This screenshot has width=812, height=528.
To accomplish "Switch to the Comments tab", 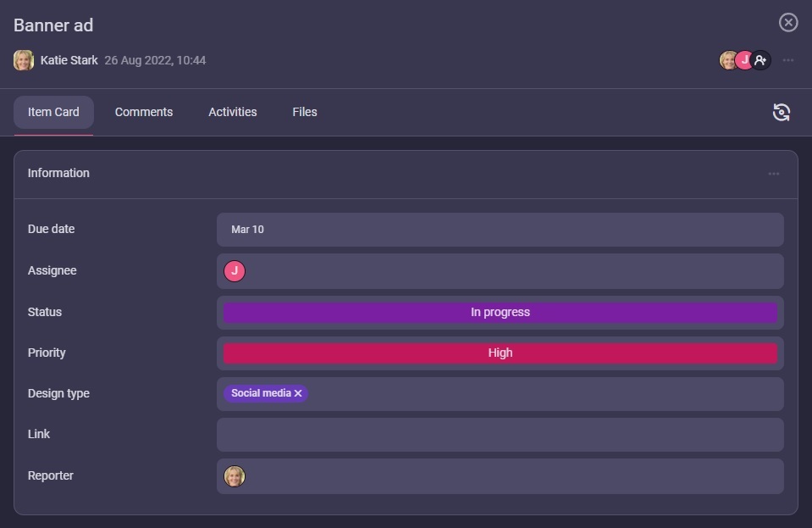I will (x=144, y=112).
